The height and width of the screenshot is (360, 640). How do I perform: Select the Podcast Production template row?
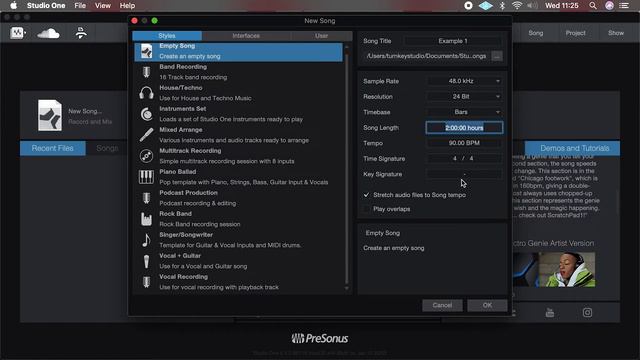(x=238, y=198)
